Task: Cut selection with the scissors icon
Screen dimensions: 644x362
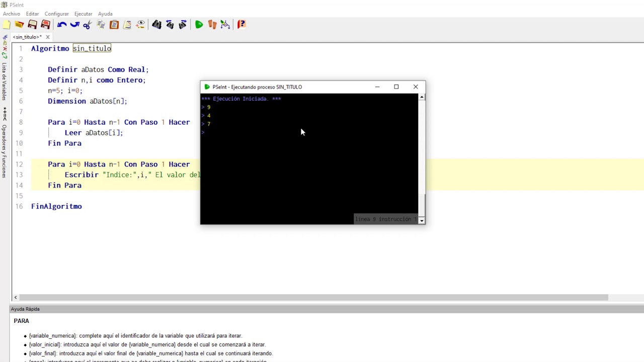Action: [x=88, y=25]
